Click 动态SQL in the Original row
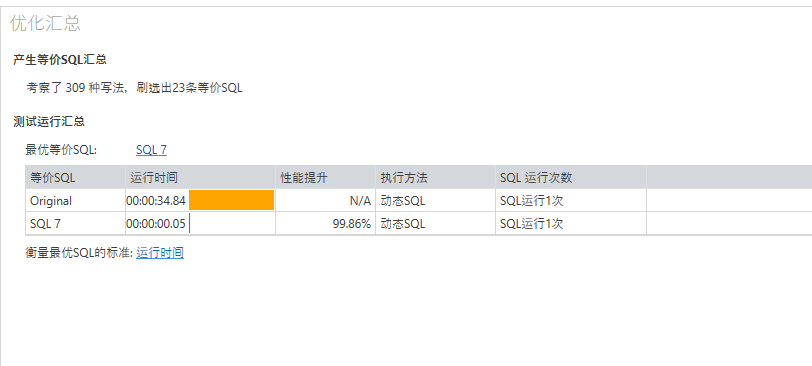Viewport: 812px width, 366px height. point(403,201)
